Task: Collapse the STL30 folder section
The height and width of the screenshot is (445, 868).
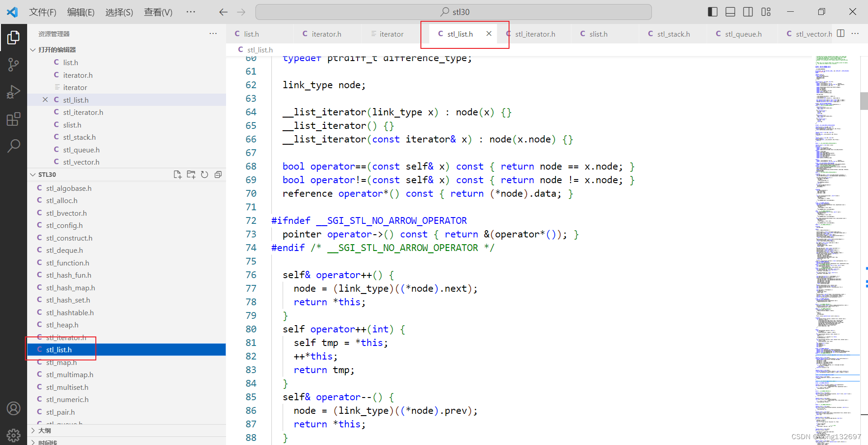Action: (47, 175)
